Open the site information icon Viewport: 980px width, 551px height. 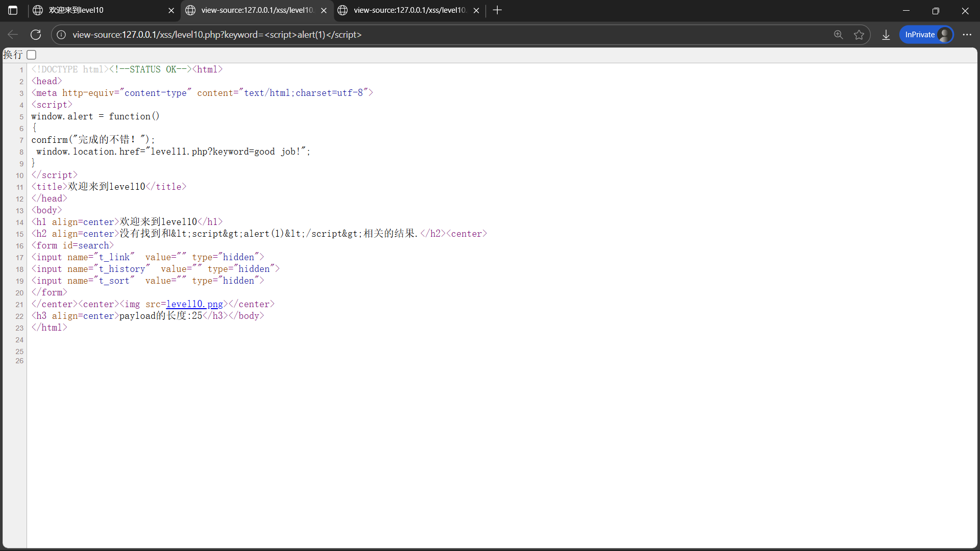pyautogui.click(x=61, y=35)
